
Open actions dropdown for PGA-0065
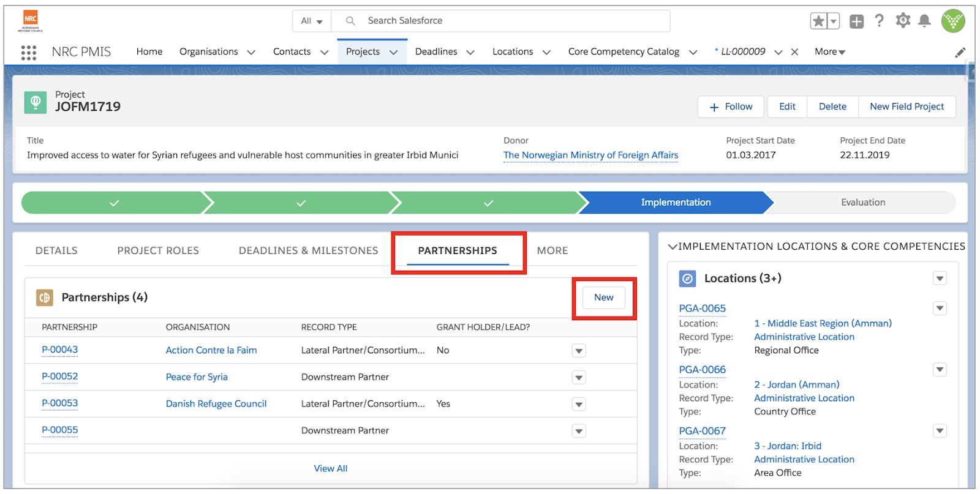click(x=940, y=308)
